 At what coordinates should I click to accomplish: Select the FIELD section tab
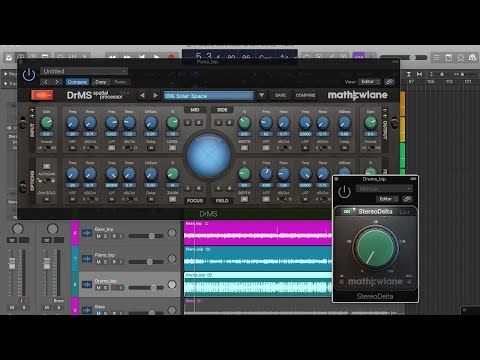[222, 201]
